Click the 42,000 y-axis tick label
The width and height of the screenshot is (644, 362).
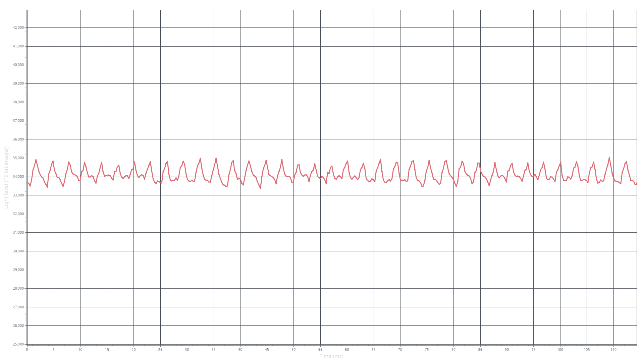(18, 27)
